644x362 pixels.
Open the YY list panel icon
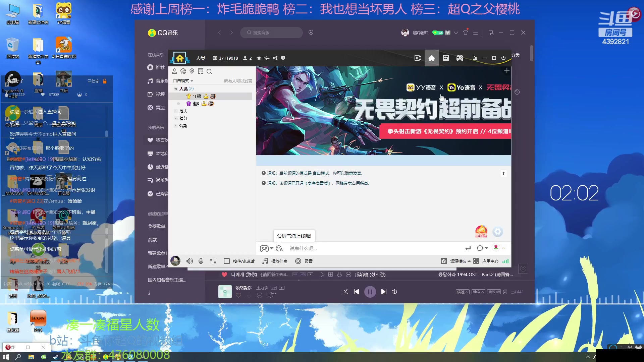tap(445, 58)
